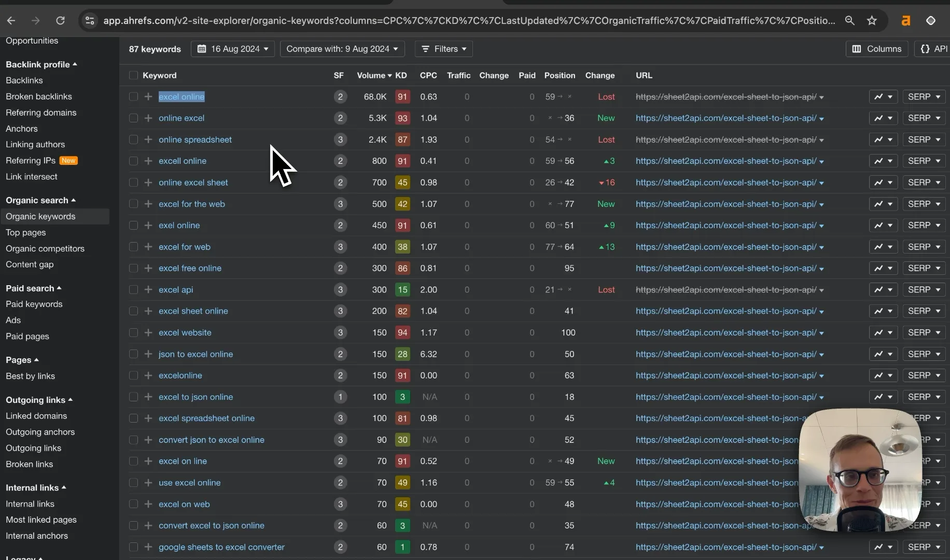Check the 'excelonline' row checkbox
Image resolution: width=950 pixels, height=560 pixels.
[x=133, y=375]
